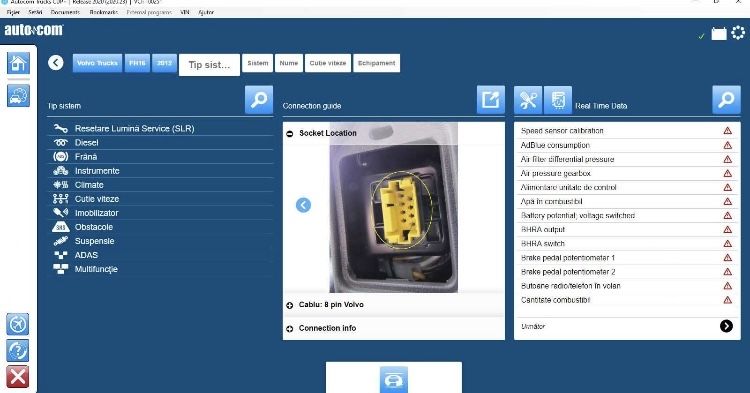Open the Setări menu
Image resolution: width=750 pixels, height=393 pixels.
[35, 12]
